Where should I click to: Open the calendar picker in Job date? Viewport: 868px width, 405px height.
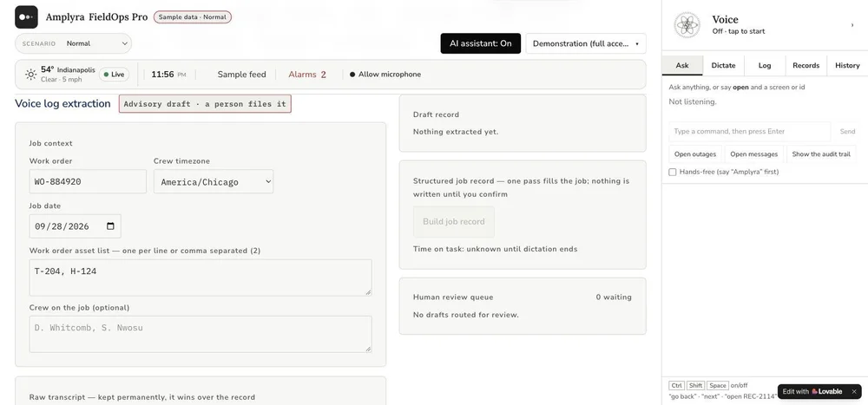(110, 226)
